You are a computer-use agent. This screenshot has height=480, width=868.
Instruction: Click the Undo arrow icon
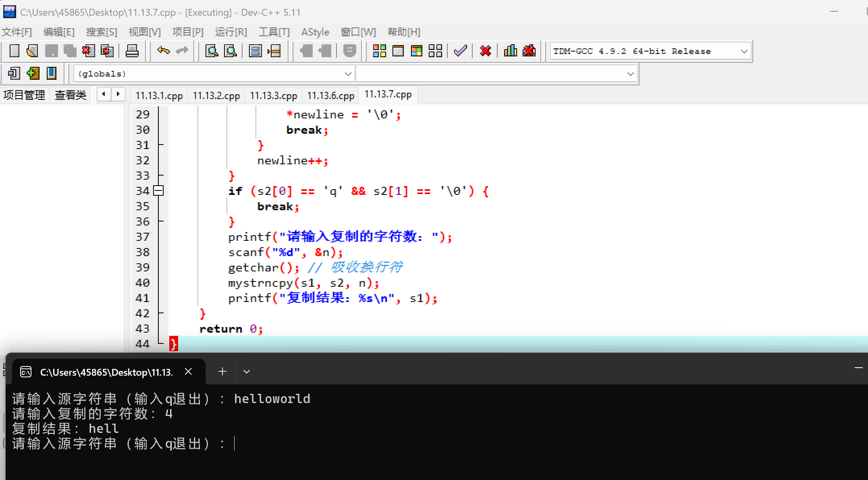pos(164,51)
